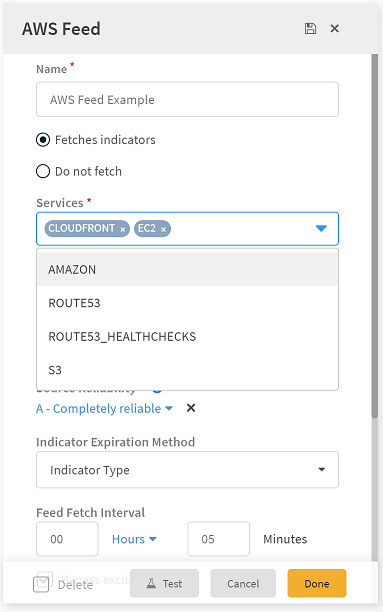Pick S3 from the services list

pyautogui.click(x=187, y=370)
